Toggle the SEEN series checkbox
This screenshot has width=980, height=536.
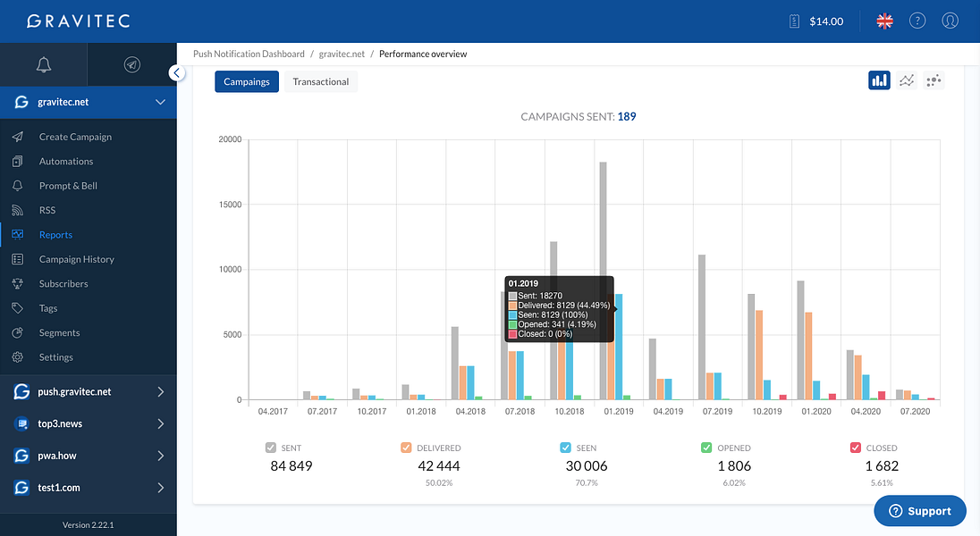click(566, 448)
